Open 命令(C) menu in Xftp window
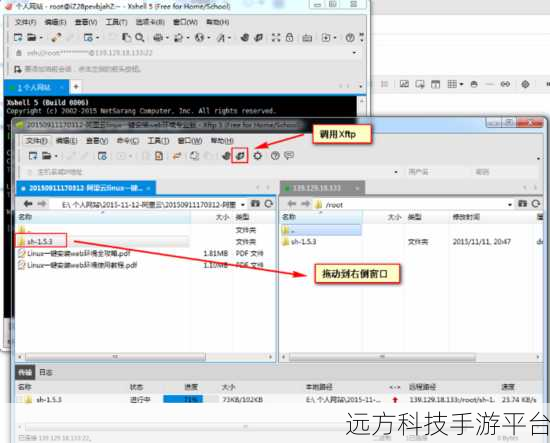Viewport: 550px width, 443px height. [127, 141]
